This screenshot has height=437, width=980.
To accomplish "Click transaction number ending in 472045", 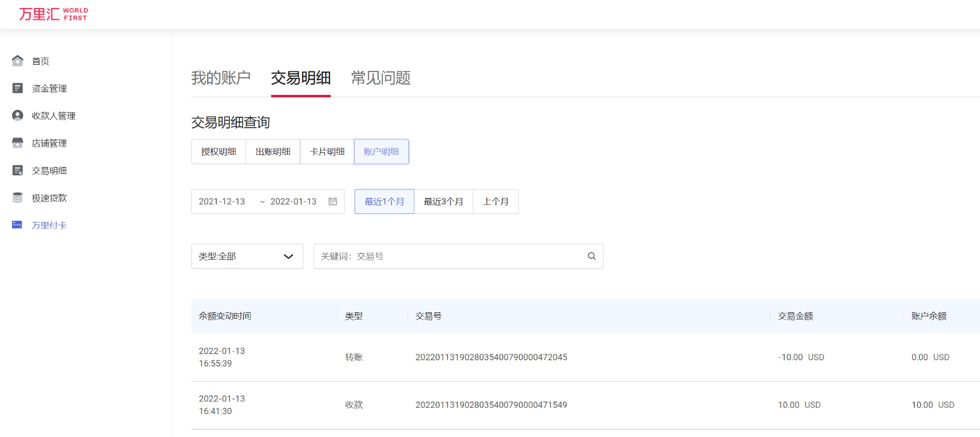I will click(x=491, y=357).
